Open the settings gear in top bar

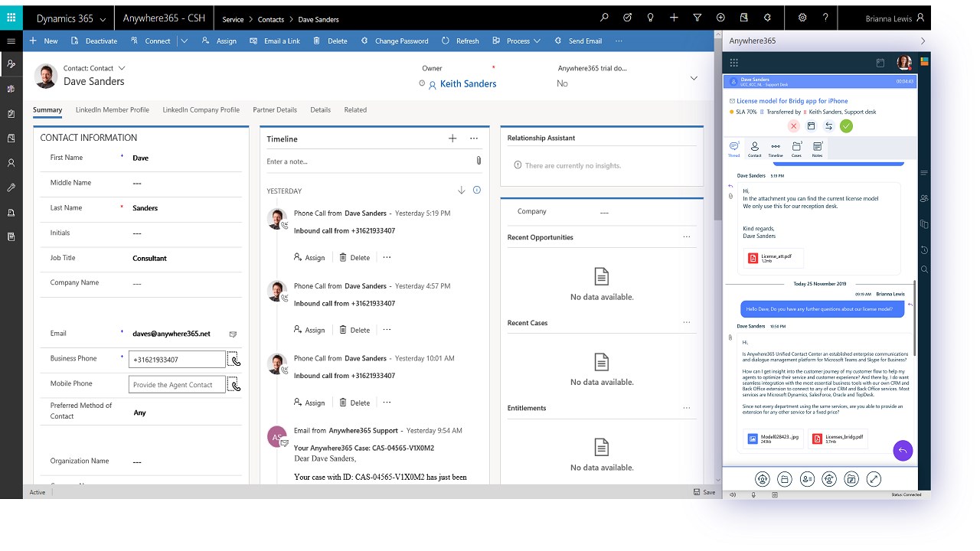pyautogui.click(x=802, y=18)
